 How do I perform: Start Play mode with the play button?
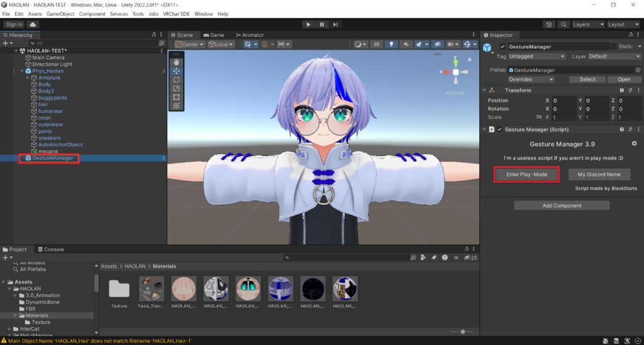(x=308, y=25)
